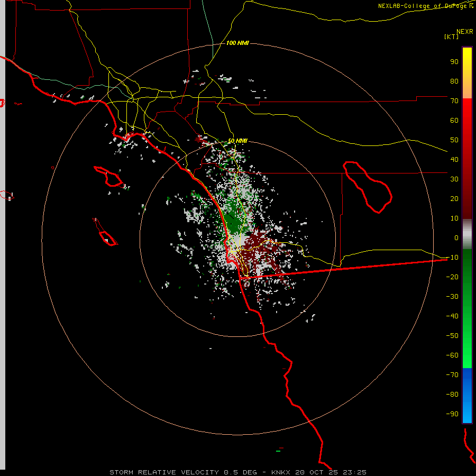Select the 40 value on the velocity scale
This screenshot has height=476, width=476.
pos(454,160)
